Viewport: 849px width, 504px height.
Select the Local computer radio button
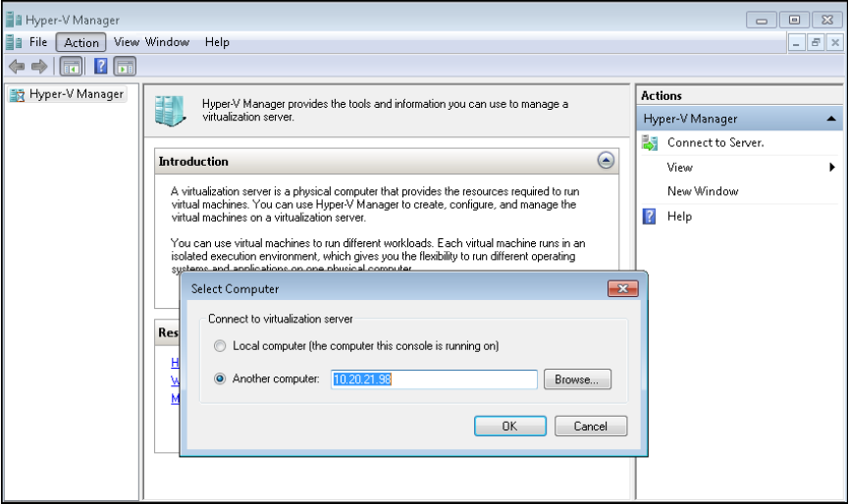[x=220, y=346]
